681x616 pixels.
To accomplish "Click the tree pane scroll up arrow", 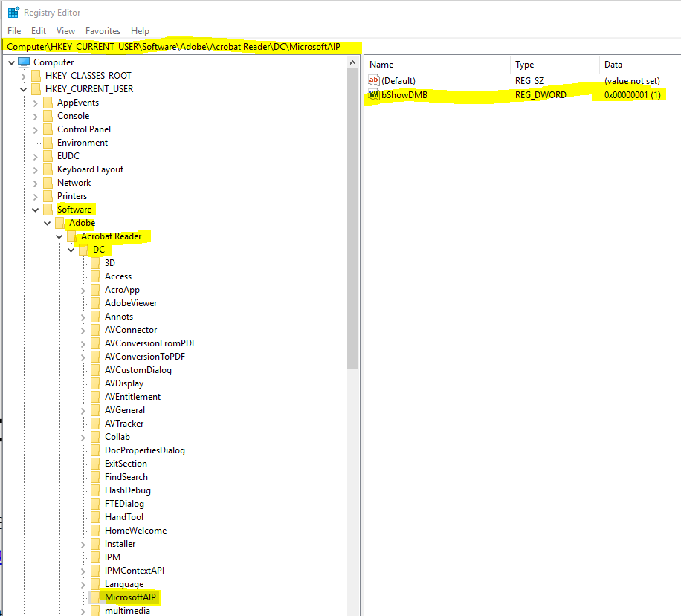I will pyautogui.click(x=352, y=63).
